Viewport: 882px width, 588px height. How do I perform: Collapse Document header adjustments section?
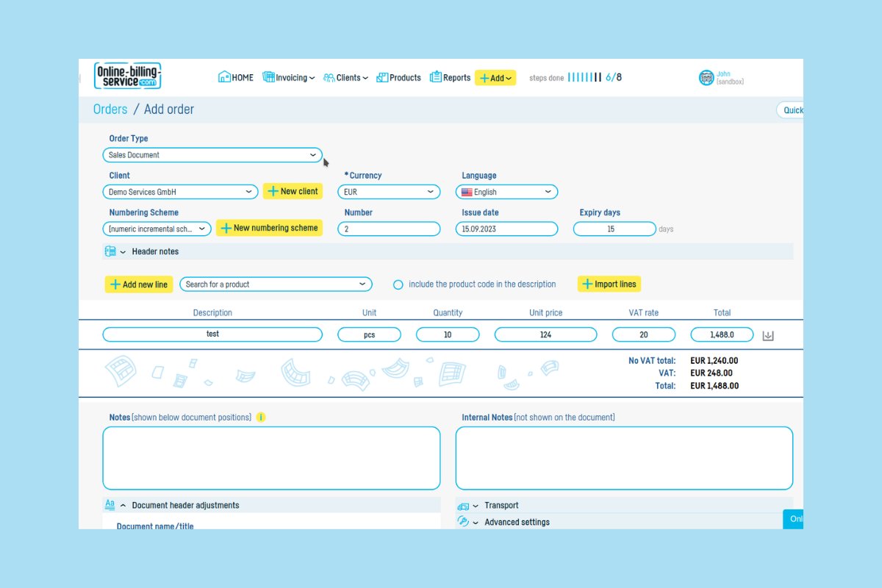pos(123,506)
